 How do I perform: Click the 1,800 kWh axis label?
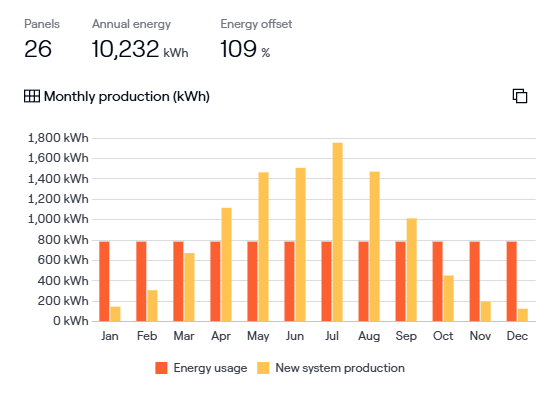coord(58,138)
